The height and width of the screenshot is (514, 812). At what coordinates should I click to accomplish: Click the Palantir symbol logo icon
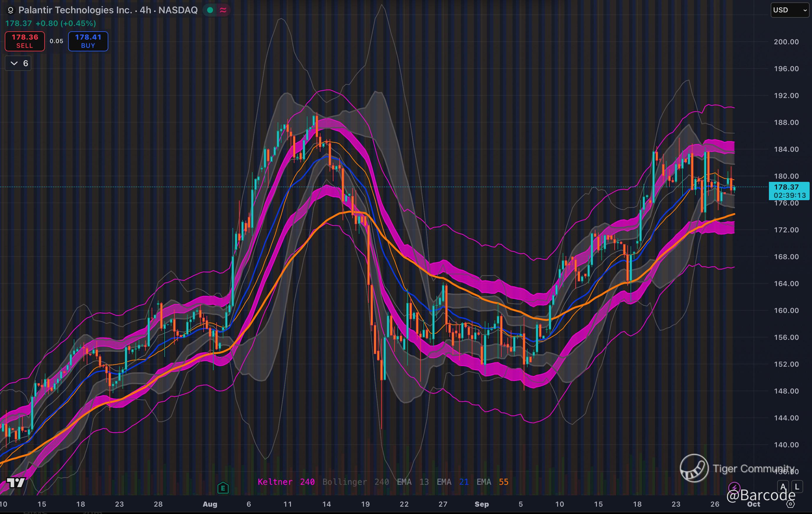coord(10,10)
